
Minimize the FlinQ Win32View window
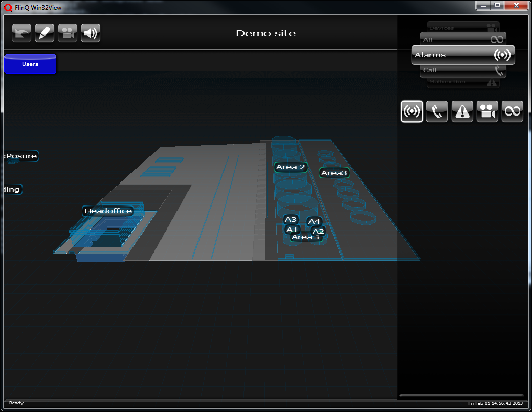click(x=483, y=6)
